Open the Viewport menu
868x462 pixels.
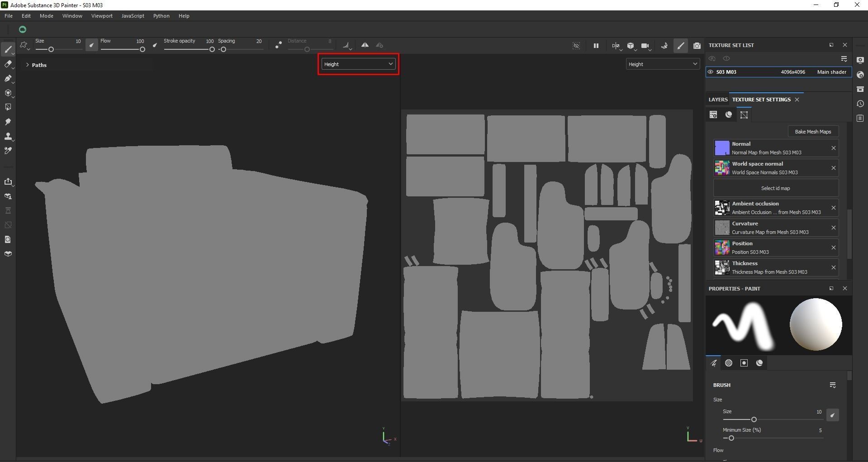coord(102,16)
